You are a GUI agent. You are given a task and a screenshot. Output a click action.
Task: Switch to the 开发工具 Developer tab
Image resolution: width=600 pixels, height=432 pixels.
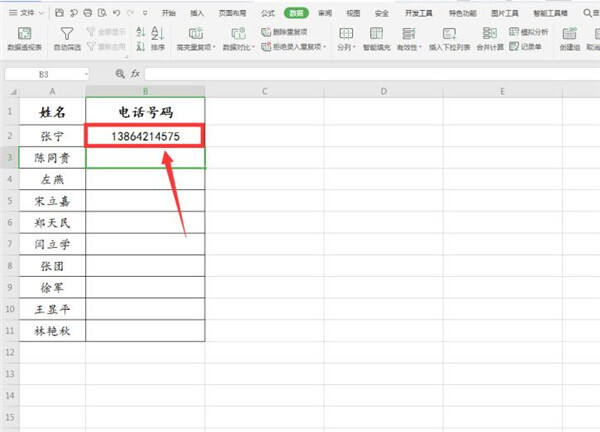pos(419,13)
